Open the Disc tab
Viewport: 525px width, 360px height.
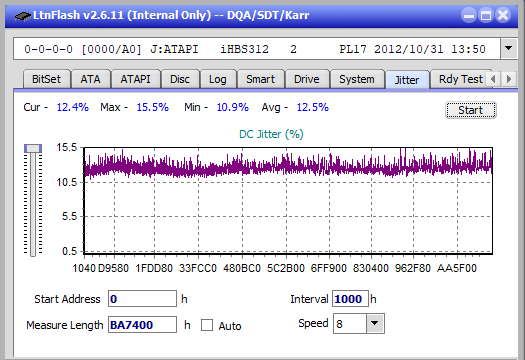pyautogui.click(x=180, y=79)
